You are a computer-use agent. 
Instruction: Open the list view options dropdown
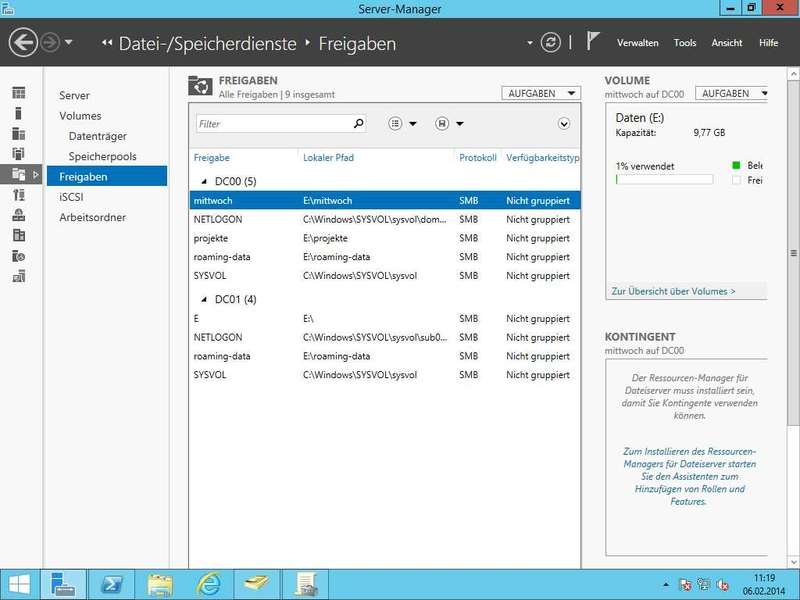[x=401, y=124]
